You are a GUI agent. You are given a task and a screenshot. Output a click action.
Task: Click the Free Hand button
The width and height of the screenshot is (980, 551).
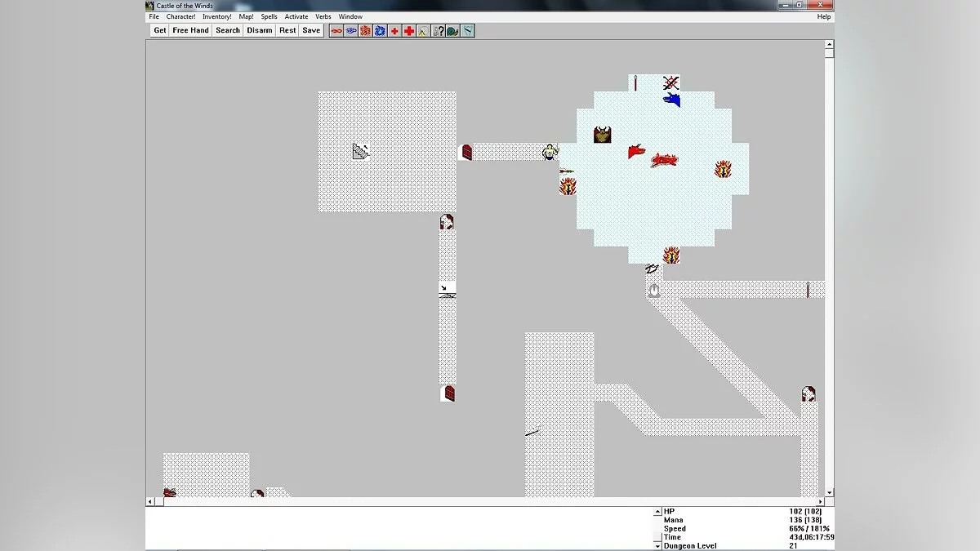point(190,30)
